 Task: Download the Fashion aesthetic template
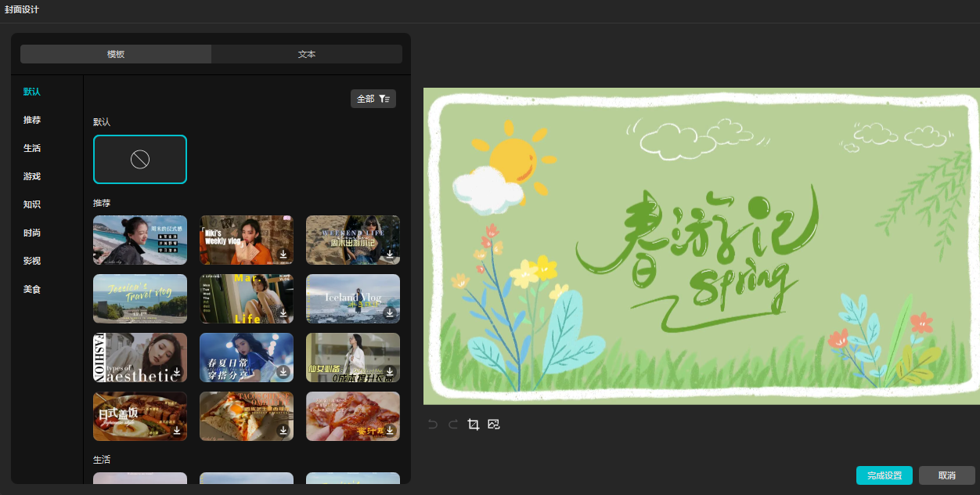(177, 372)
